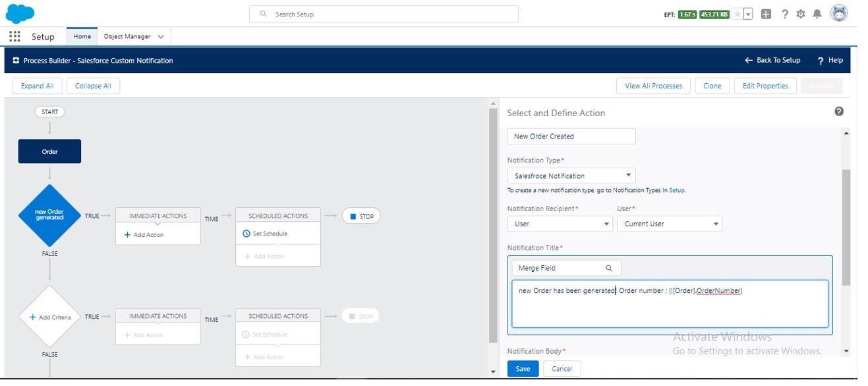Select the 'new Order generated' criteria diamond

pyautogui.click(x=49, y=216)
